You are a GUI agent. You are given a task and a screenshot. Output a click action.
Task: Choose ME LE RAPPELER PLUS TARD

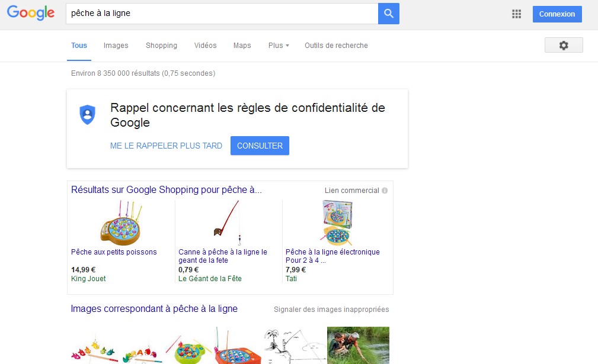coord(166,146)
